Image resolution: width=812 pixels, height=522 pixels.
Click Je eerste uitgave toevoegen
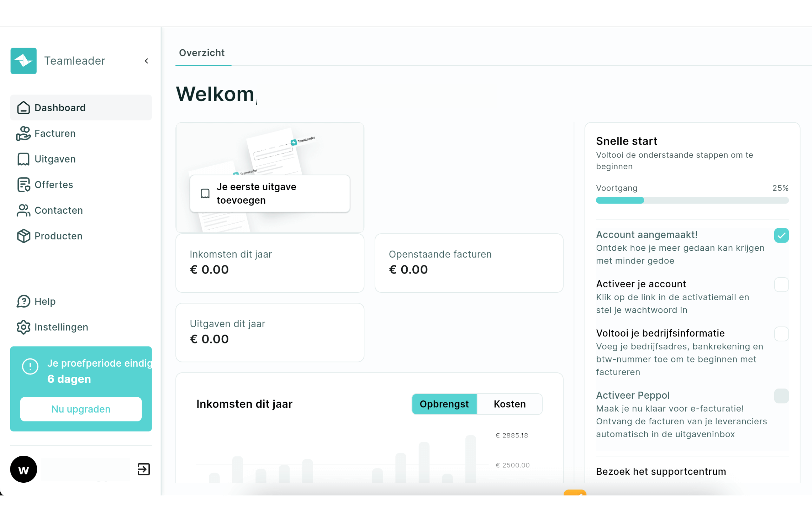pyautogui.click(x=270, y=193)
